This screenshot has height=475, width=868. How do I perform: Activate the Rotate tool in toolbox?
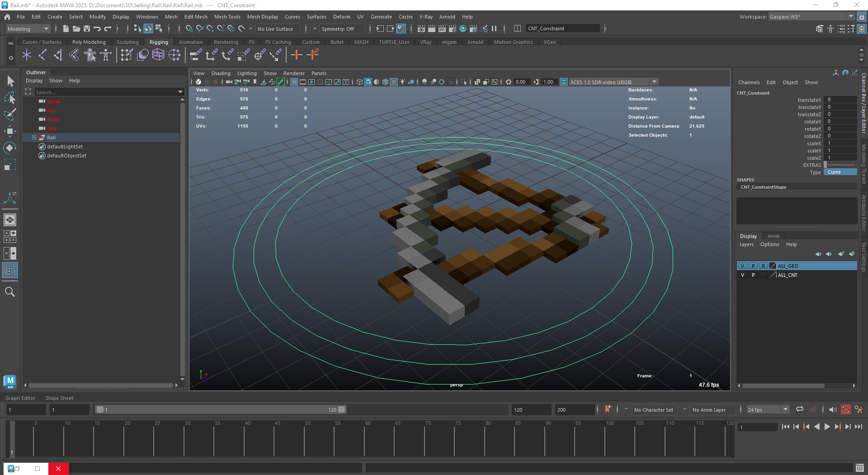[10, 148]
